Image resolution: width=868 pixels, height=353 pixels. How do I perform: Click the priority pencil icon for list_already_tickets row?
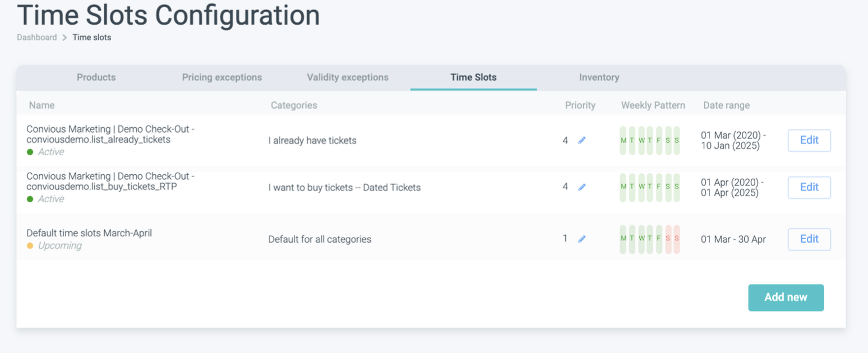[582, 141]
